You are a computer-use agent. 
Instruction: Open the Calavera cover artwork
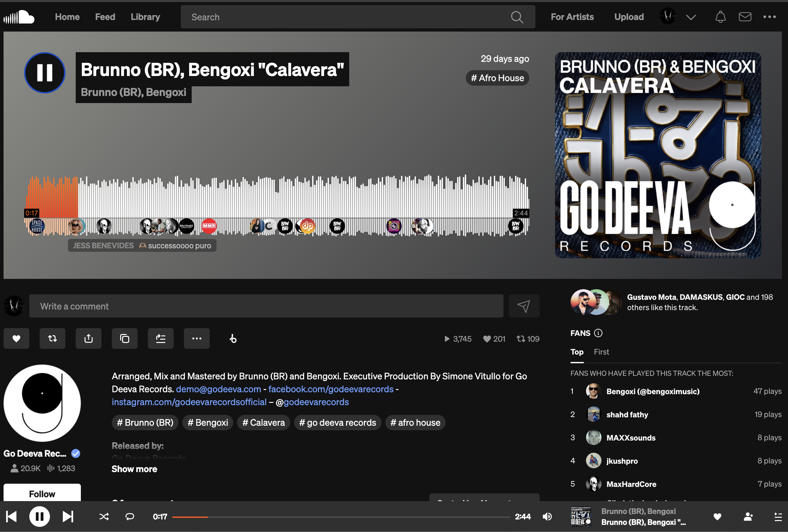pyautogui.click(x=658, y=155)
